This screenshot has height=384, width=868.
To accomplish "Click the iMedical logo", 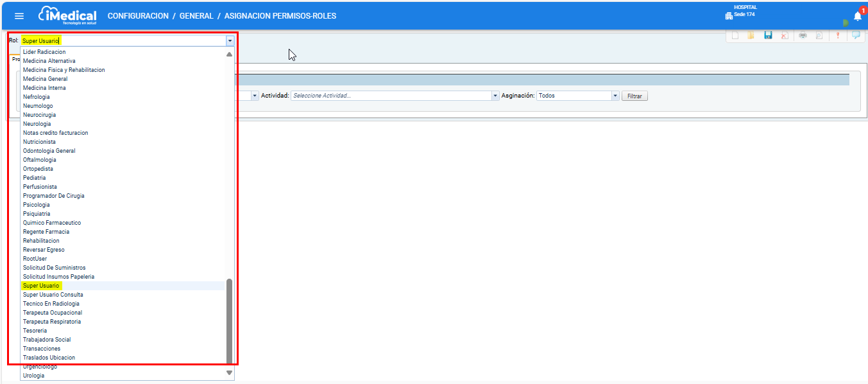I will [67, 15].
